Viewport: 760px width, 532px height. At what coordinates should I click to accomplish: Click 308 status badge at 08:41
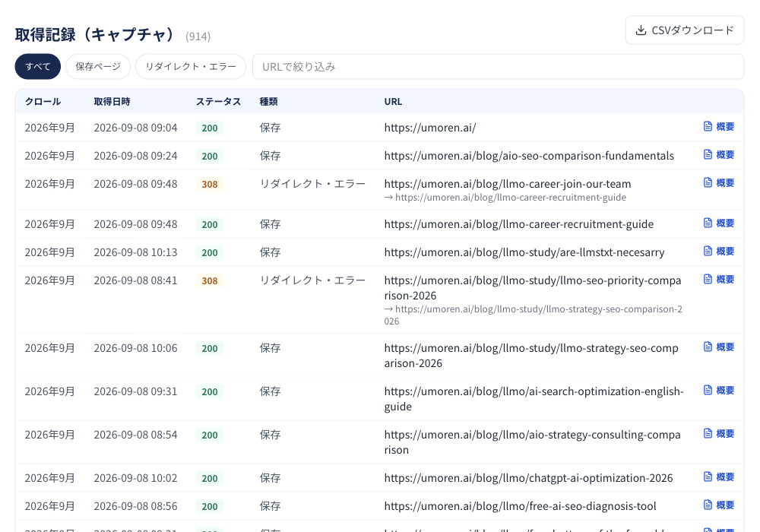click(210, 280)
